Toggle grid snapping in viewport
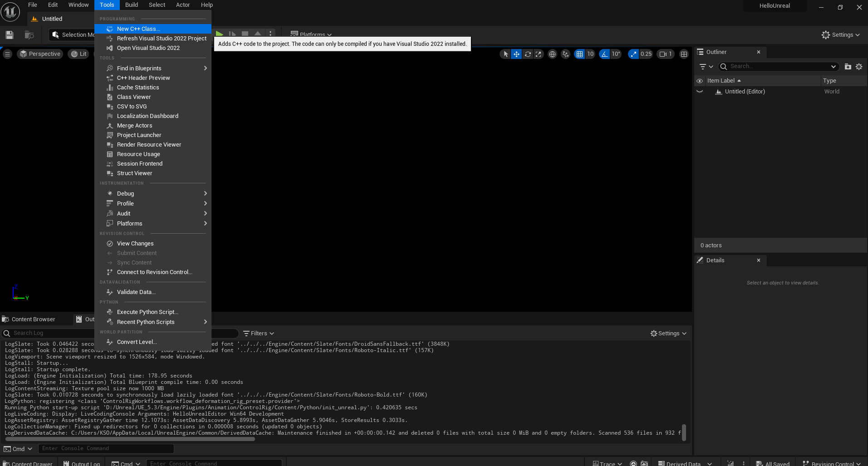This screenshot has height=466, width=868. pos(579,54)
